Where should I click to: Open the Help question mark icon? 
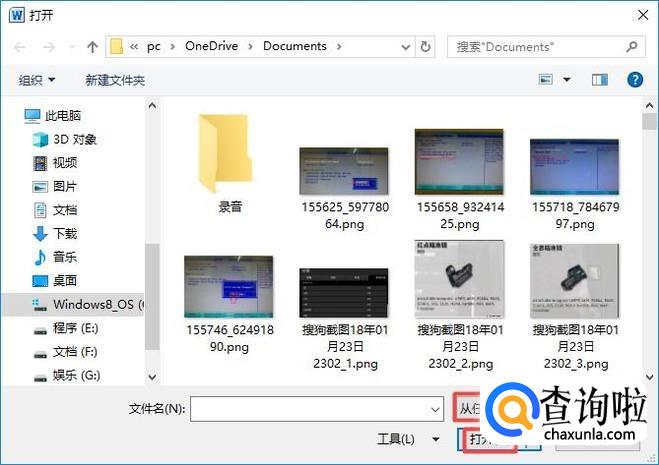click(x=634, y=80)
